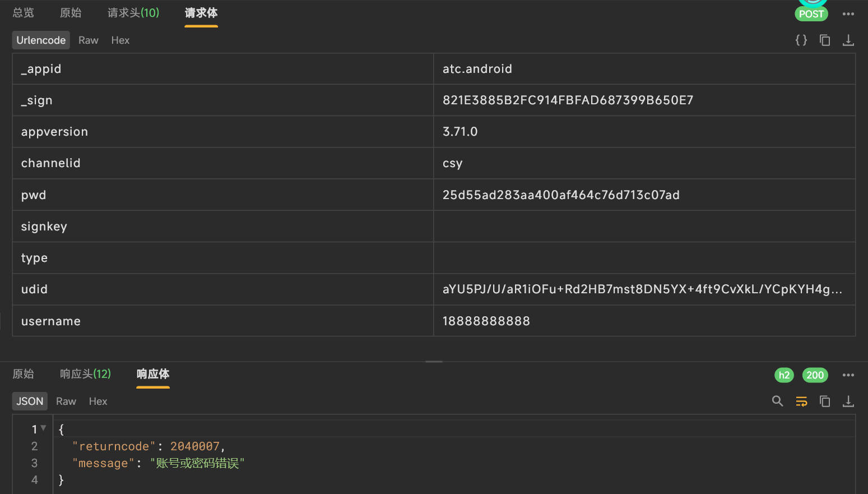
Task: Download the request body
Action: (x=848, y=40)
